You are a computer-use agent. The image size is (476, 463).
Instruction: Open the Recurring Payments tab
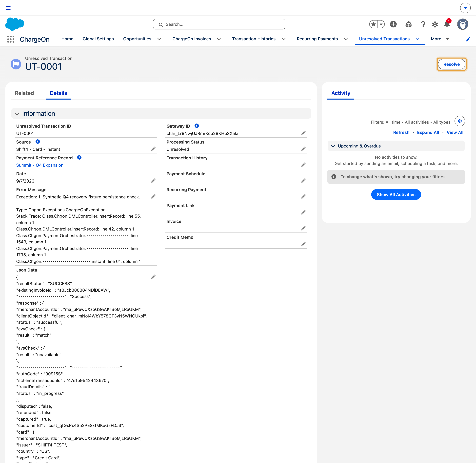317,39
